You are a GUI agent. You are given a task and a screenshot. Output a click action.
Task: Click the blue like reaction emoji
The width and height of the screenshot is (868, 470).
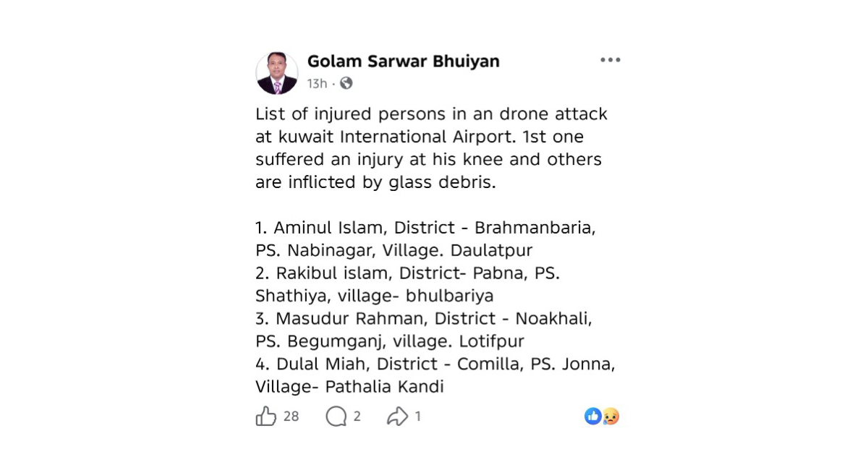(x=592, y=416)
